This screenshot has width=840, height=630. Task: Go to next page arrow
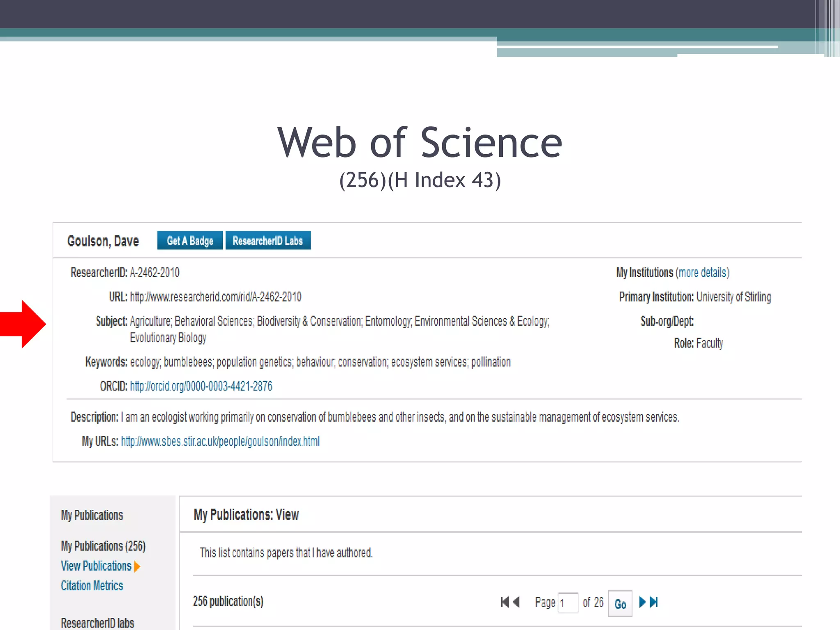(x=642, y=602)
